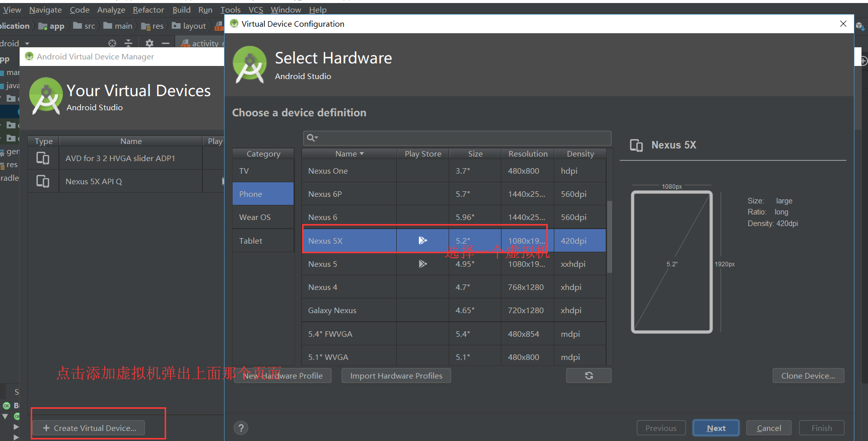Close the Virtual Device Configuration dialog
This screenshot has height=441, width=868.
tap(843, 24)
